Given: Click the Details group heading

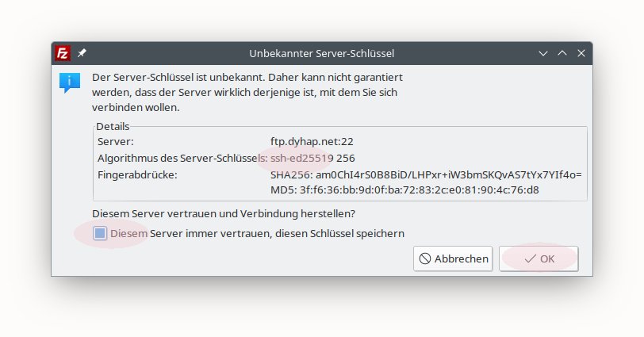Looking at the screenshot, I should 113,126.
